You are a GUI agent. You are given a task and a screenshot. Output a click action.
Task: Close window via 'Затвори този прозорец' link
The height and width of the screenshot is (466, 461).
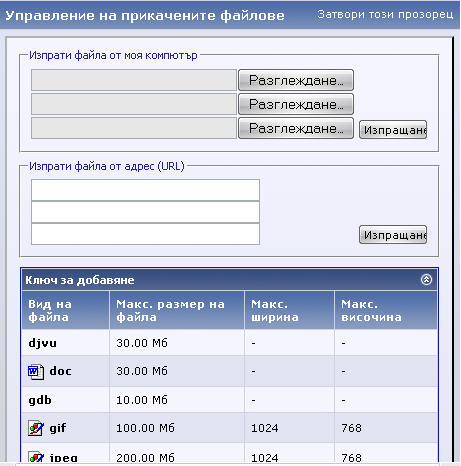(x=385, y=14)
